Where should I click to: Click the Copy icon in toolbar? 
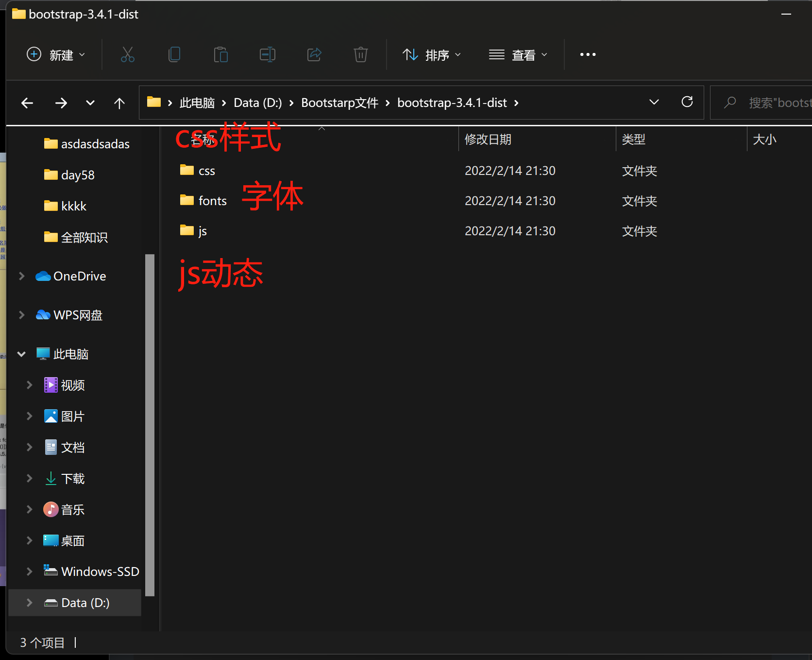pos(174,54)
